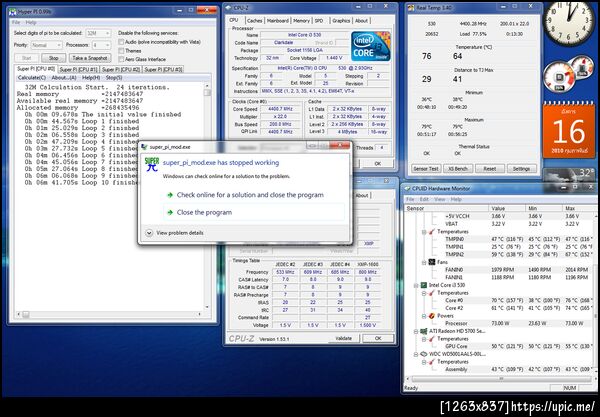Collapse the Intel Core i3 530 tree node
The width and height of the screenshot is (600, 417).
pos(416,285)
